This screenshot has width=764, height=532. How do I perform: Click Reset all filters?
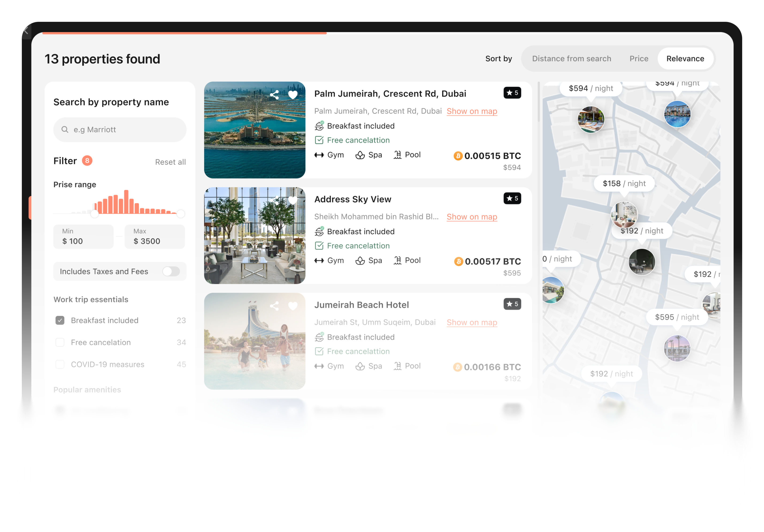(x=170, y=162)
